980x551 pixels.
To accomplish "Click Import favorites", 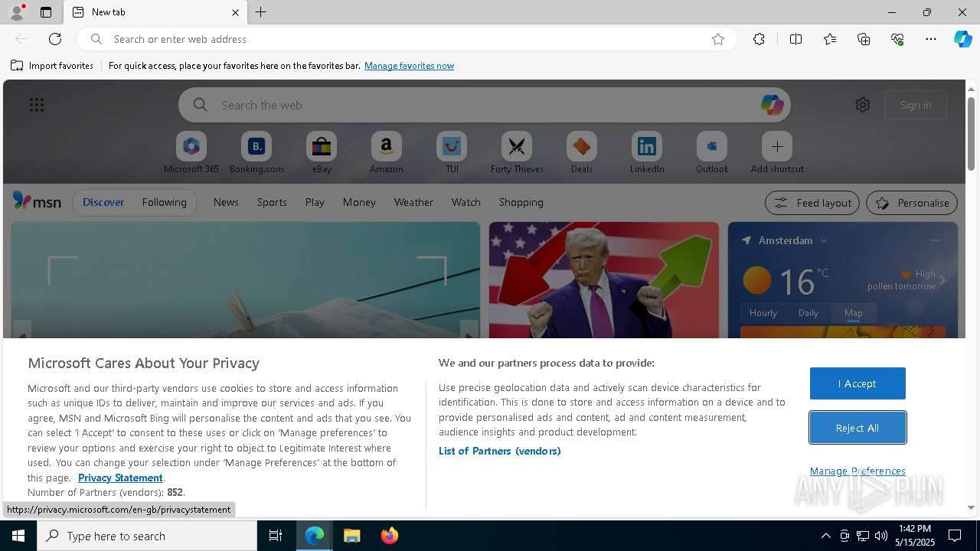I will [52, 66].
